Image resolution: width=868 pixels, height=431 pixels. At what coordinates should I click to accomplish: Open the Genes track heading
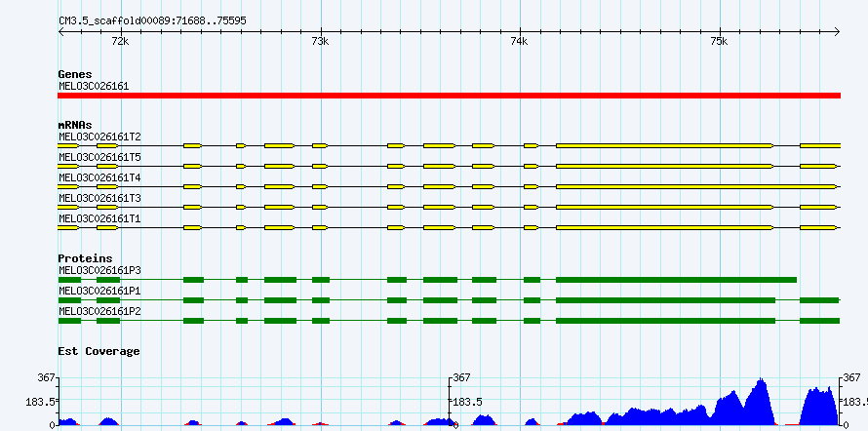point(75,74)
